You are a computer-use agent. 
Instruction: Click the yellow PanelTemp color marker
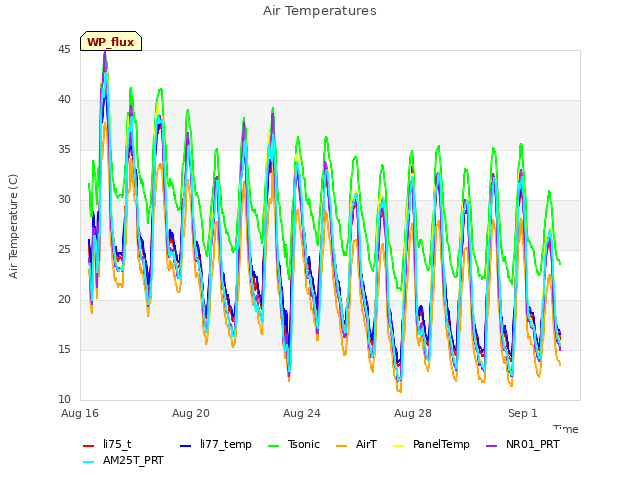tap(398, 446)
